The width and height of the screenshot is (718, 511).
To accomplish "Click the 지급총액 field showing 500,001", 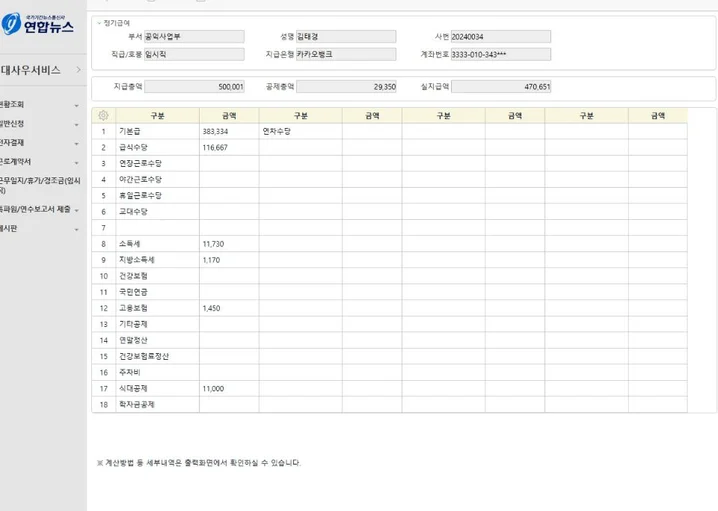I will click(x=195, y=87).
